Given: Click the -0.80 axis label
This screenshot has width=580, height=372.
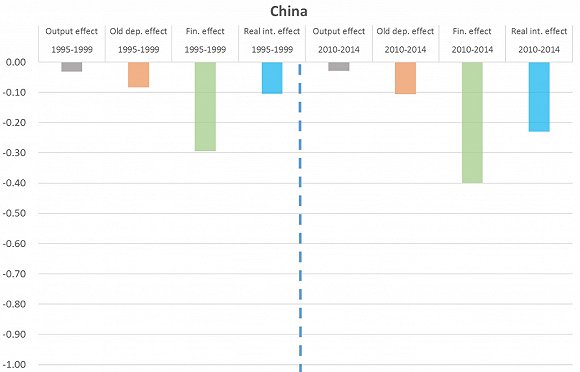Looking at the screenshot, I should [14, 304].
